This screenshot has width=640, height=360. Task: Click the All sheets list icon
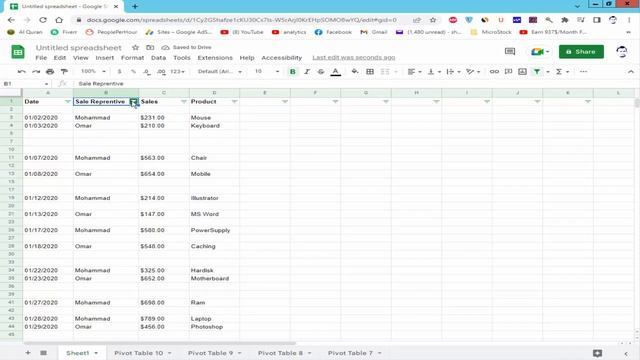(43, 353)
